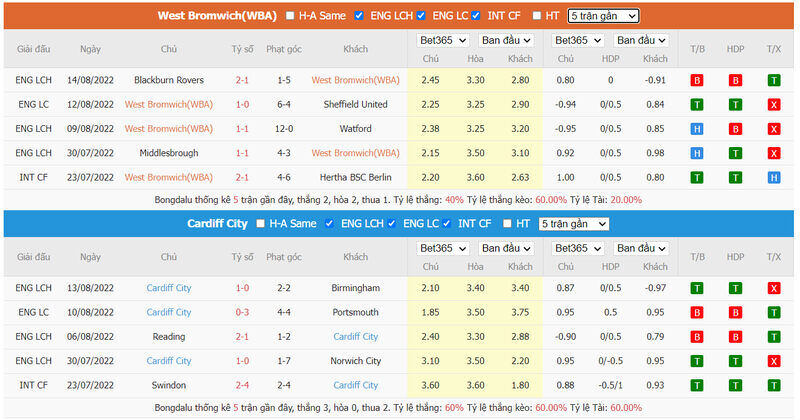The height and width of the screenshot is (420, 800).
Task: Click 'Khách' team column header in Cardiff City table
Action: [356, 257]
